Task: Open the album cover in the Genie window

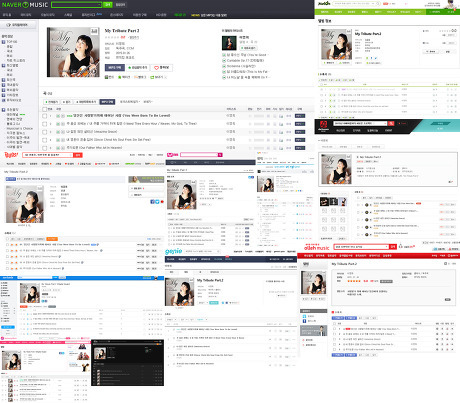Action: [179, 291]
